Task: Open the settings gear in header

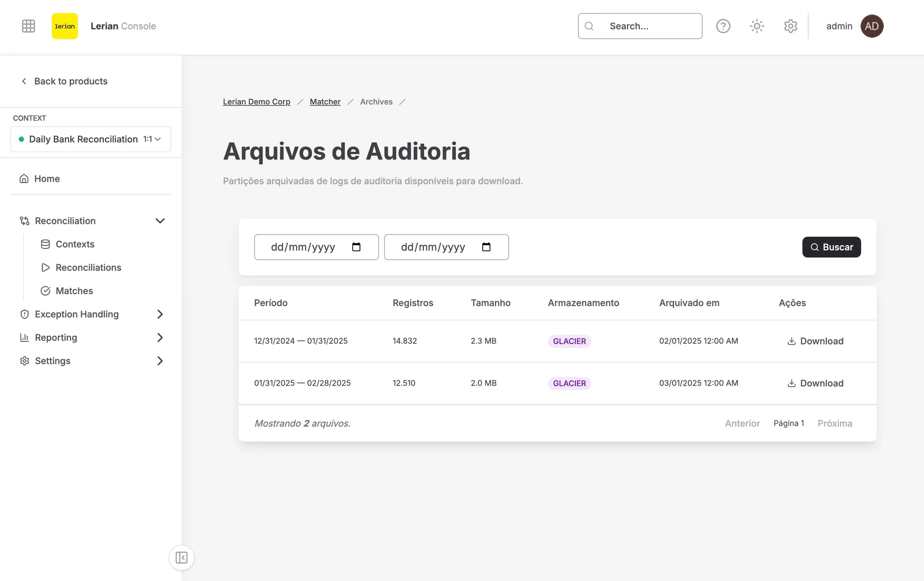Action: tap(790, 26)
